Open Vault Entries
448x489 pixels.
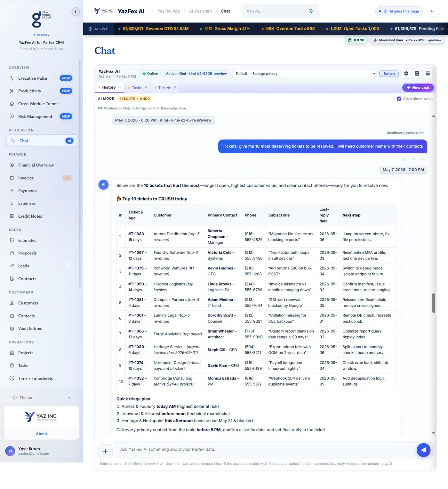[42, 329]
